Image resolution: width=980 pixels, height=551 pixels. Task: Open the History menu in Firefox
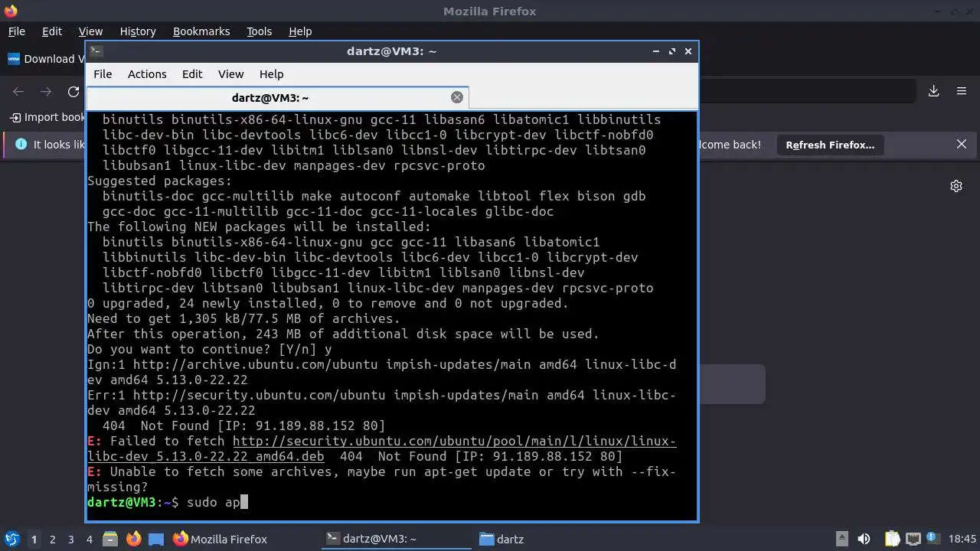(138, 31)
